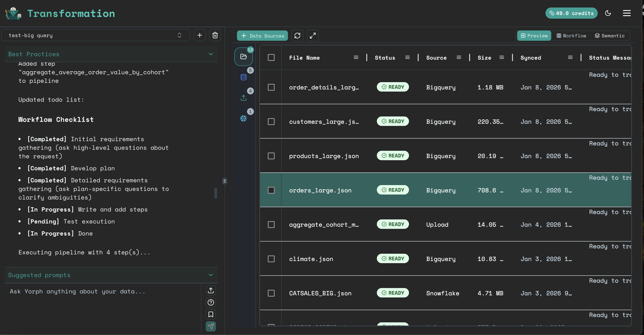Image resolution: width=644 pixels, height=335 pixels.
Task: Collapse the Suggested prompts section
Action: coord(211,275)
